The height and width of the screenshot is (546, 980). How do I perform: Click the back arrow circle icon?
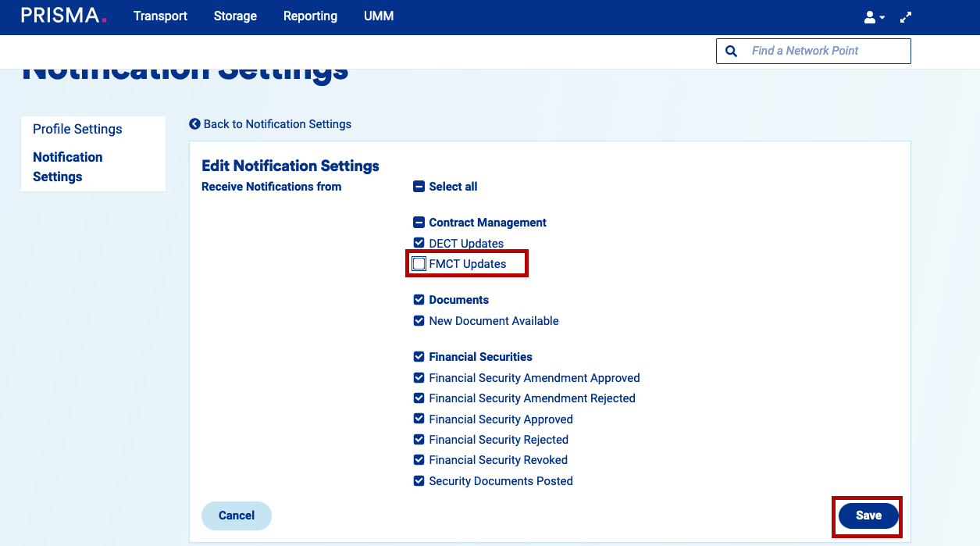pos(195,124)
